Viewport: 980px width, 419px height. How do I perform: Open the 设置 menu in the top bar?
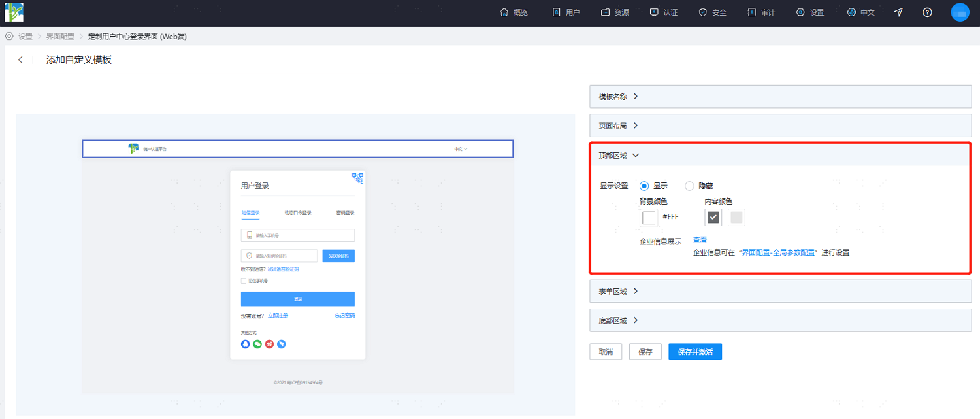point(810,12)
